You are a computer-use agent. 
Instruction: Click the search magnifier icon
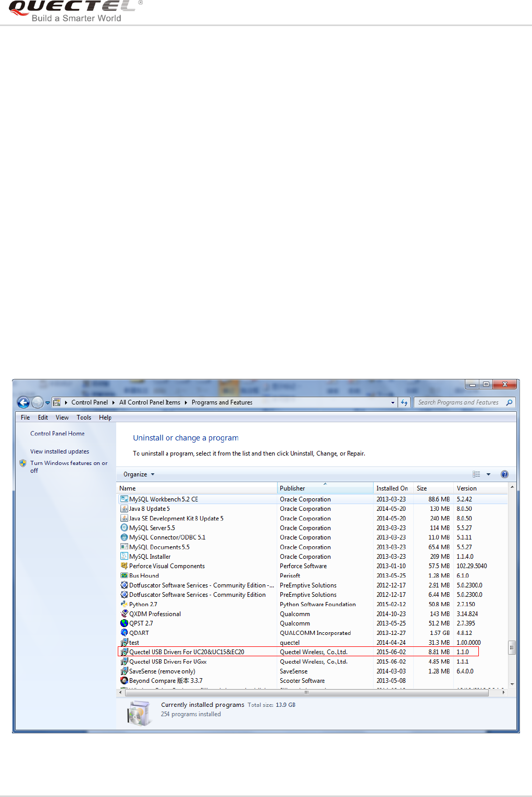point(509,402)
